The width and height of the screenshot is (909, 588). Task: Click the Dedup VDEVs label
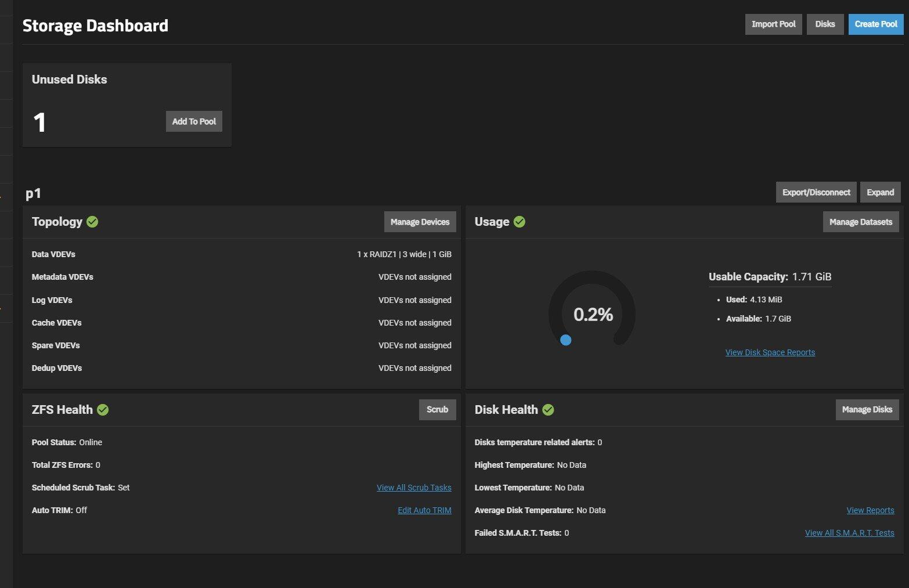point(56,368)
